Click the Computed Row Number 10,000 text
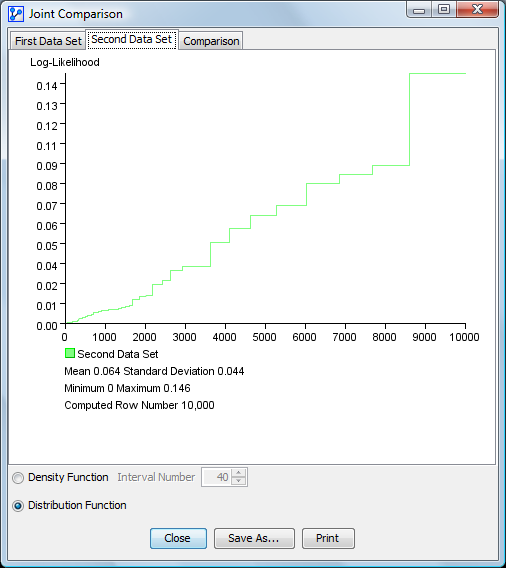 tap(139, 405)
